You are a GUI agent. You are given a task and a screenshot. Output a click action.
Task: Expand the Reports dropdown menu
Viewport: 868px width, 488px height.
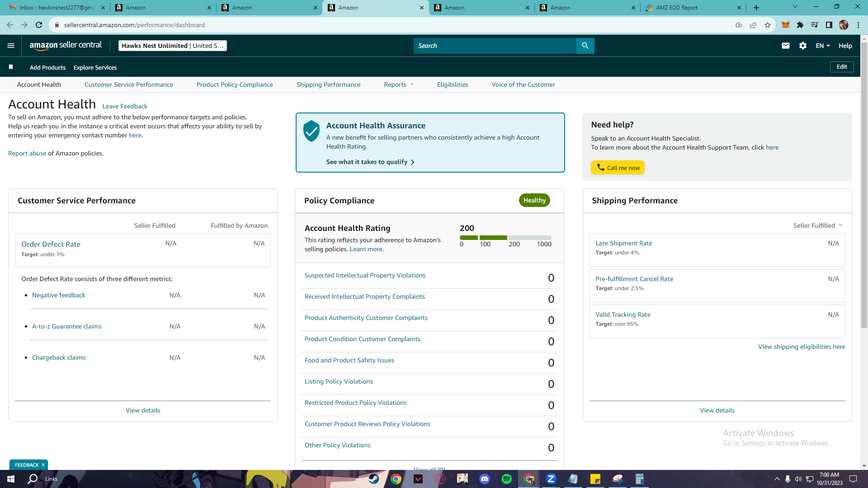[x=399, y=84]
